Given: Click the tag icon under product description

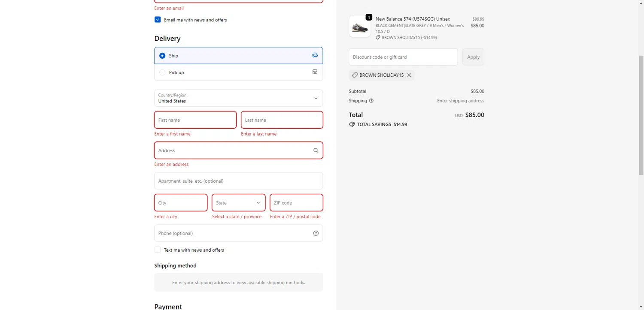Looking at the screenshot, I should (x=378, y=37).
